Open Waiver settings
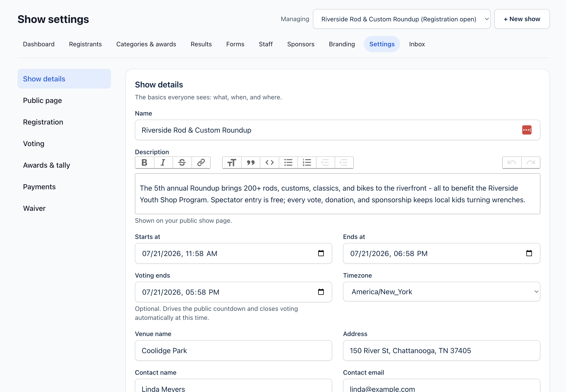 pos(64,209)
